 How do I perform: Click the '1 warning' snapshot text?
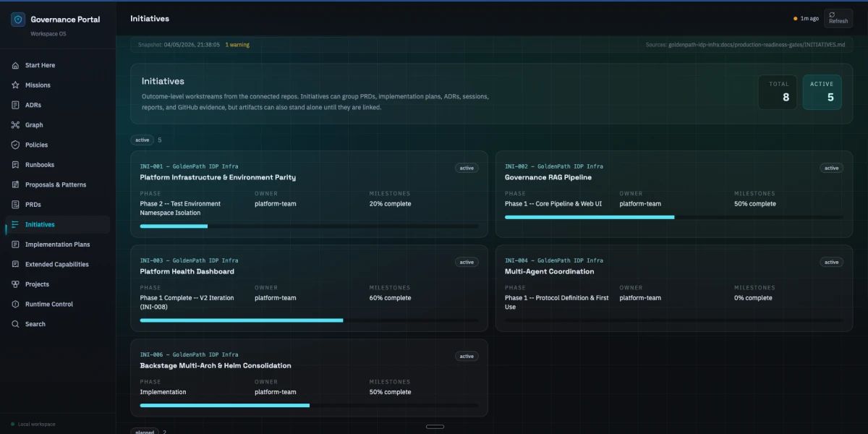click(237, 45)
